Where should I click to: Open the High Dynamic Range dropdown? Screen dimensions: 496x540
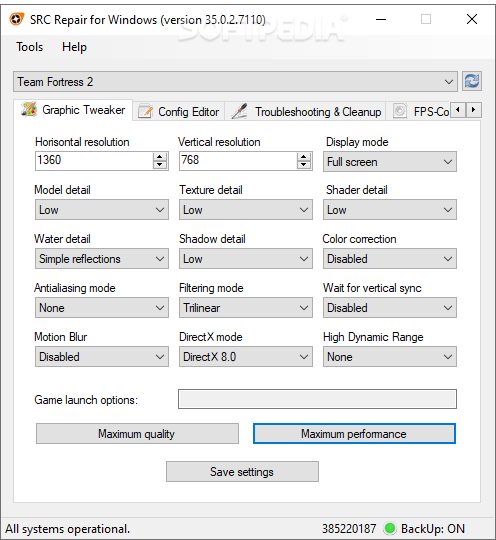(x=390, y=356)
